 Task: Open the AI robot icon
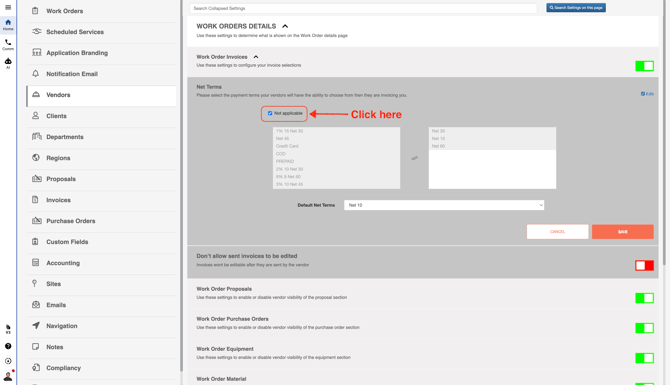(x=8, y=63)
